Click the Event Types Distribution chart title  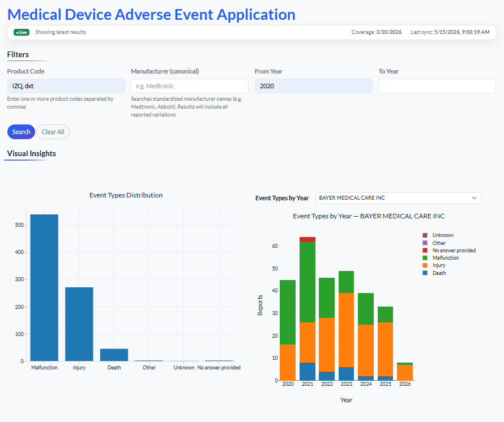click(x=126, y=195)
